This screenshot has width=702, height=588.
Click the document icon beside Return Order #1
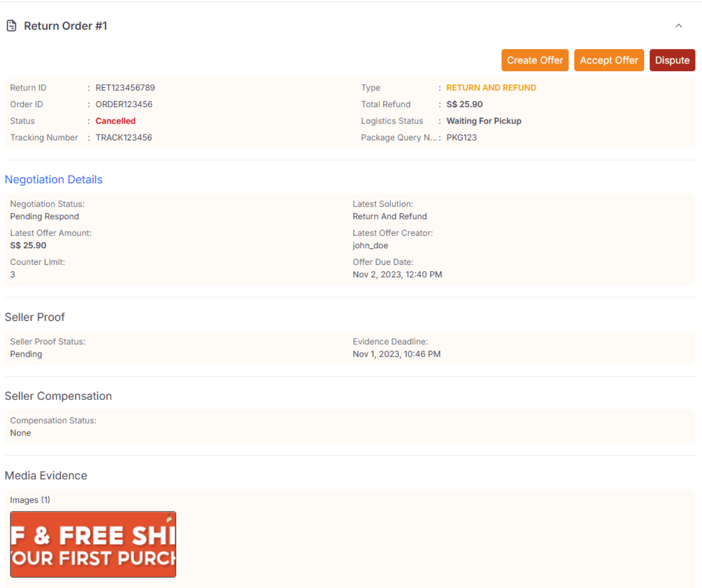click(x=11, y=25)
